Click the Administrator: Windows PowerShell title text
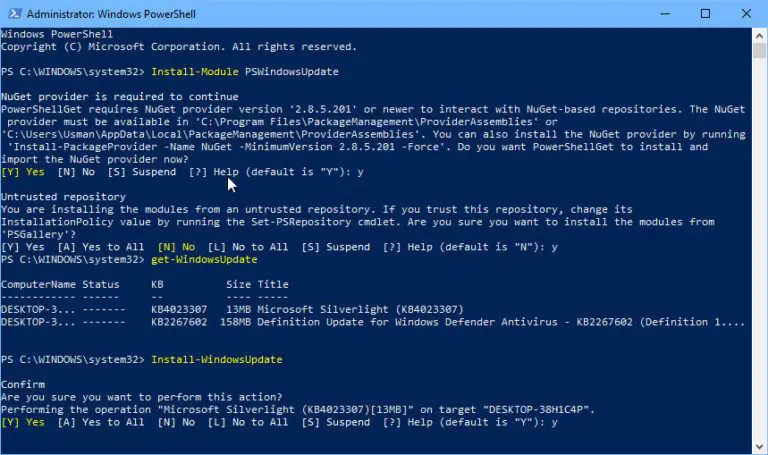The height and width of the screenshot is (455, 768). (111, 14)
